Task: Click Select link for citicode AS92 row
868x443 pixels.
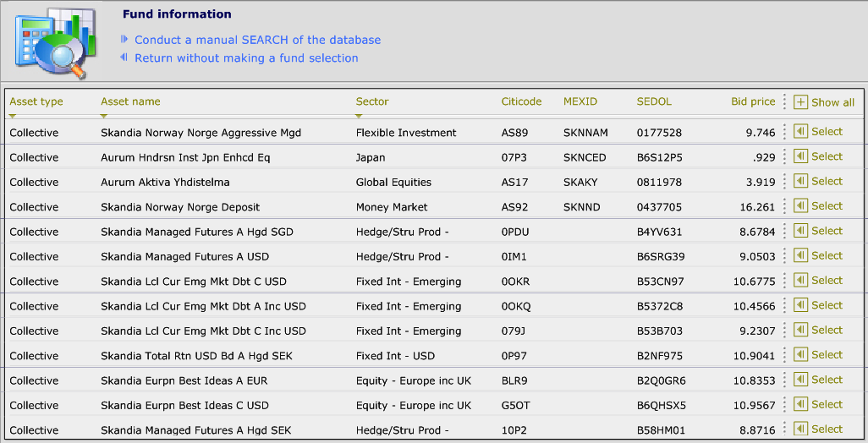Action: pos(827,206)
